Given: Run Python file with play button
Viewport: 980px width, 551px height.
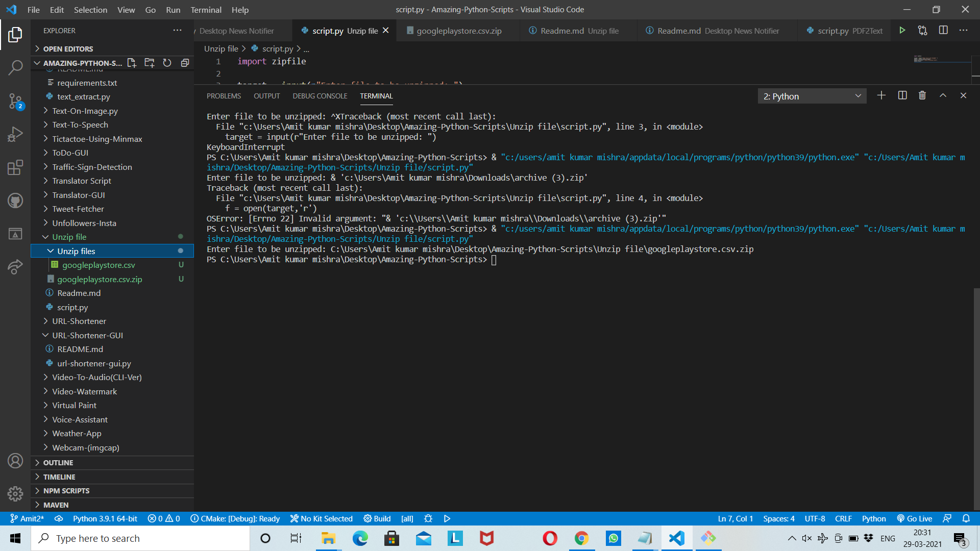Looking at the screenshot, I should [x=902, y=31].
